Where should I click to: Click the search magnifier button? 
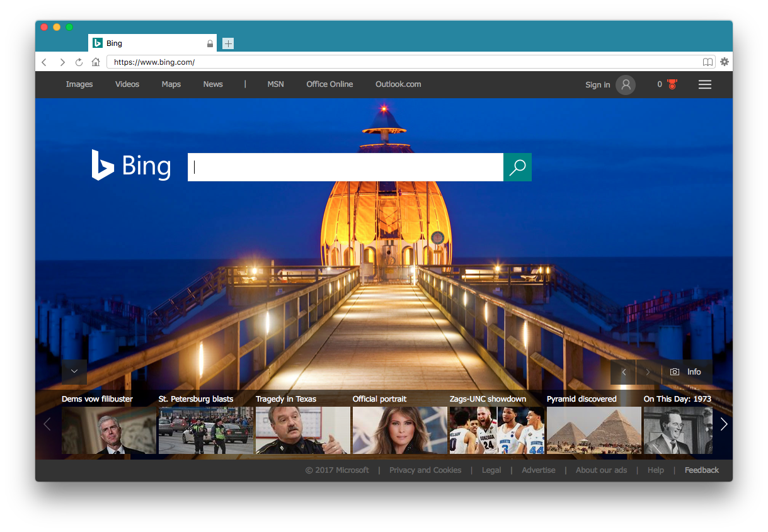[x=517, y=167]
